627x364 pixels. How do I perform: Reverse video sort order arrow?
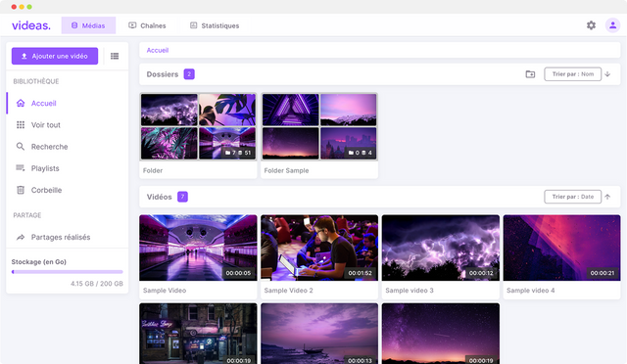point(607,197)
